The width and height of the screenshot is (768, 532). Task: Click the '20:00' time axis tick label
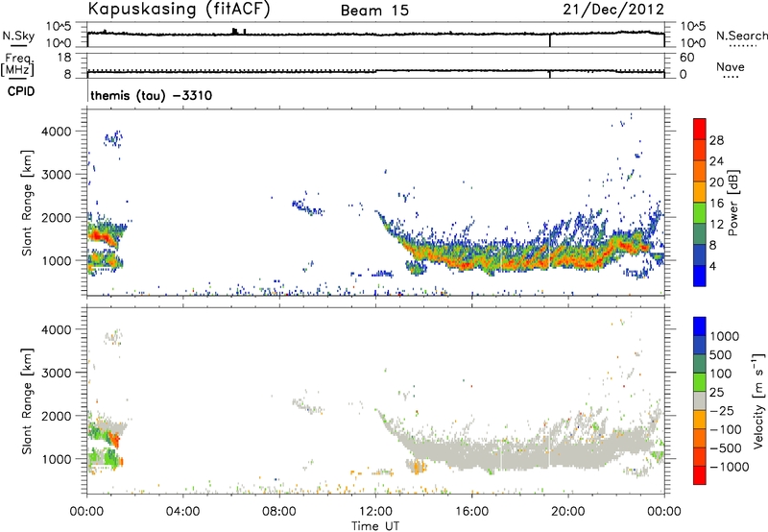pyautogui.click(x=568, y=512)
